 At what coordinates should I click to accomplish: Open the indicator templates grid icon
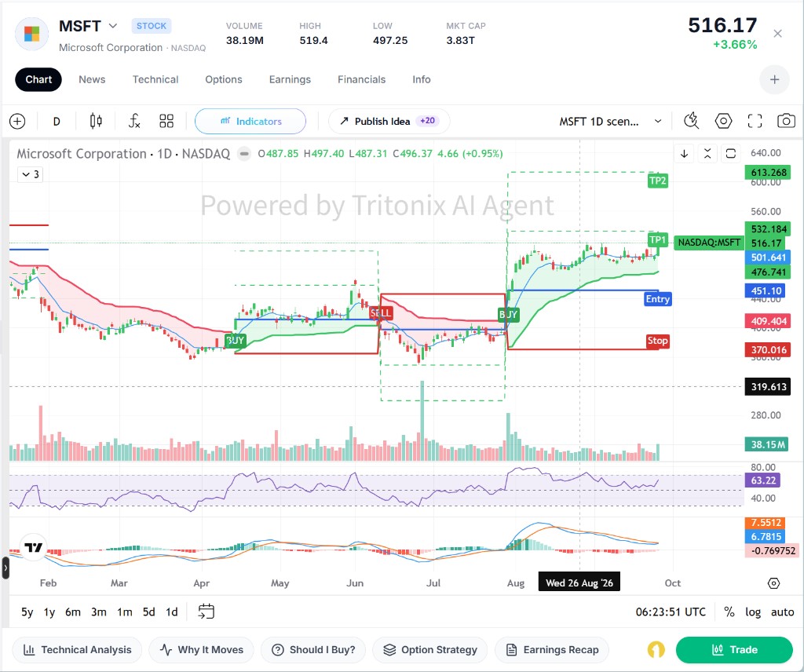pos(166,122)
